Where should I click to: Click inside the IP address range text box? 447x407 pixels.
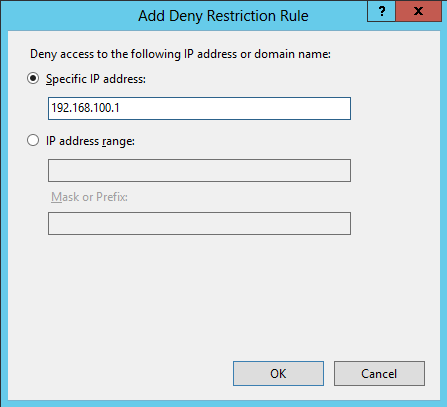(x=199, y=170)
